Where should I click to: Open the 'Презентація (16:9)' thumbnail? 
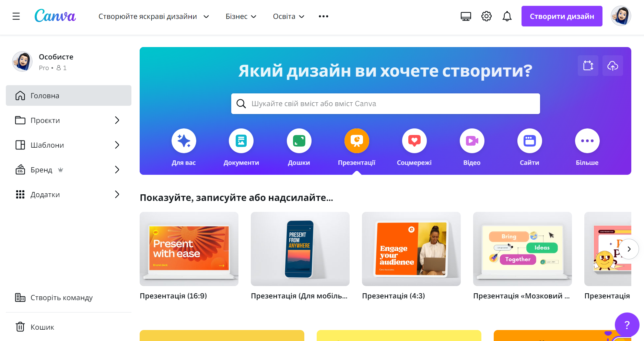189,249
